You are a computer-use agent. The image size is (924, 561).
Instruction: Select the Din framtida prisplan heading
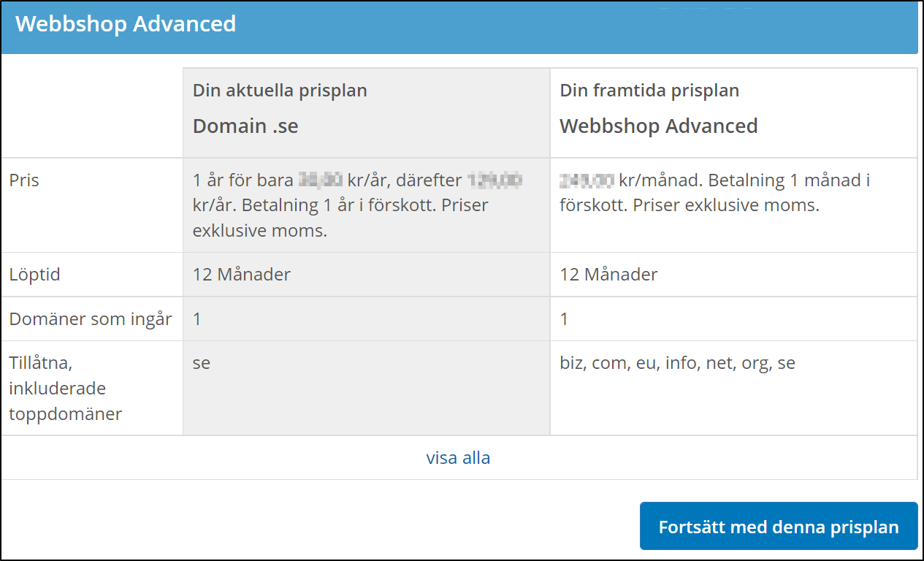tap(649, 91)
